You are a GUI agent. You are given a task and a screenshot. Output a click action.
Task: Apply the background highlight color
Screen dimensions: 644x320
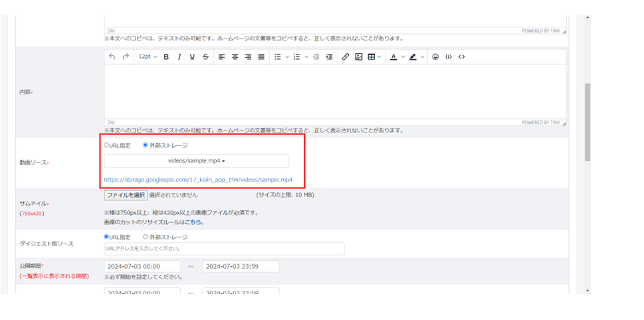click(413, 57)
